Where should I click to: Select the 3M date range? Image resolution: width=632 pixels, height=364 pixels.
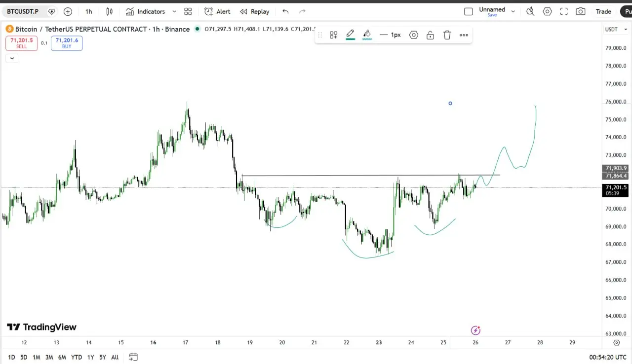coord(49,357)
